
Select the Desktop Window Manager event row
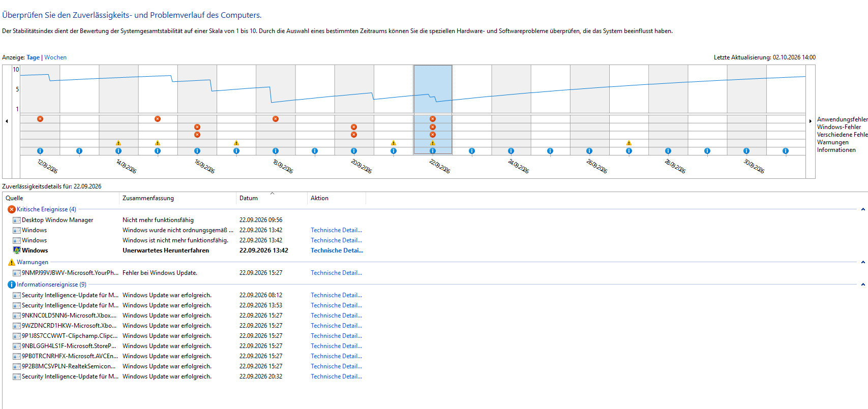pyautogui.click(x=187, y=220)
